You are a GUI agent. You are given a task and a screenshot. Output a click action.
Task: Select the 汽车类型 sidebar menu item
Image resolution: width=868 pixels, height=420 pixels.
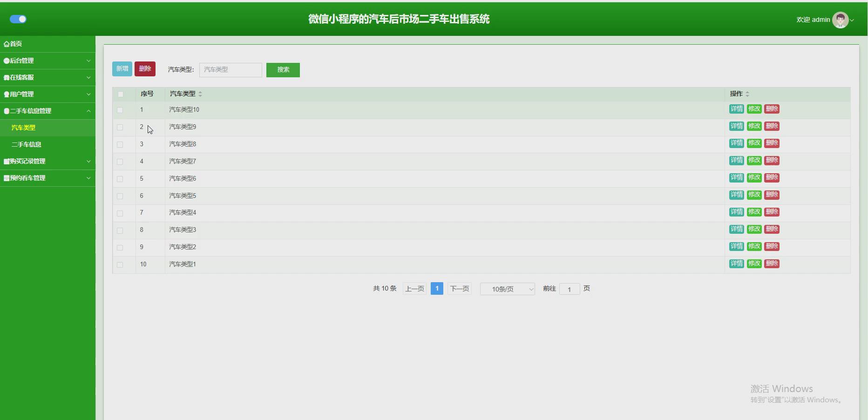(23, 128)
